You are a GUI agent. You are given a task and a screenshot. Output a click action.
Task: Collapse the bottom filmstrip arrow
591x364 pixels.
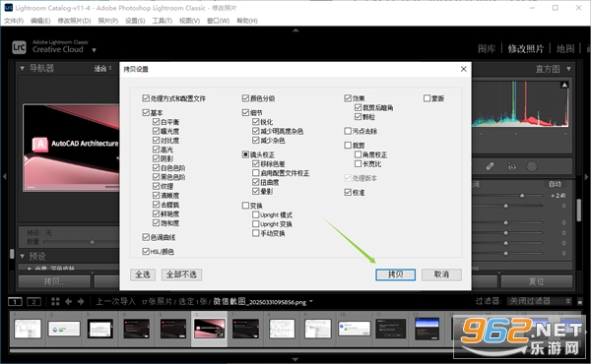[295, 359]
